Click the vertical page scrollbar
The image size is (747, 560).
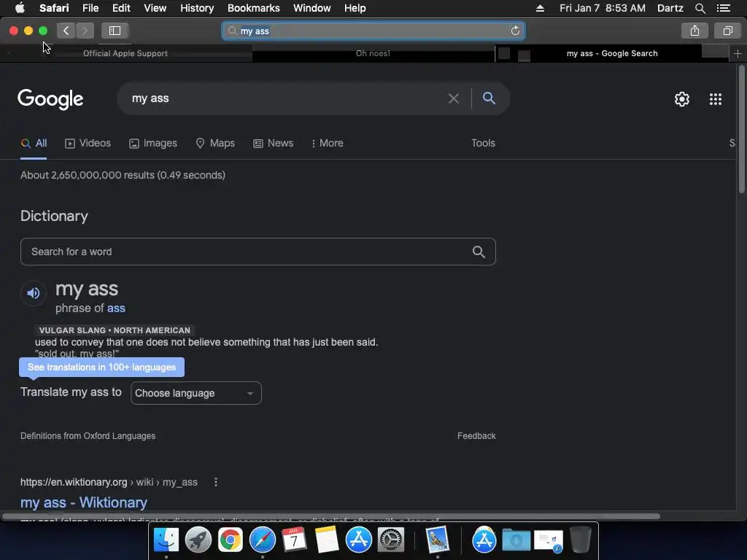click(741, 130)
